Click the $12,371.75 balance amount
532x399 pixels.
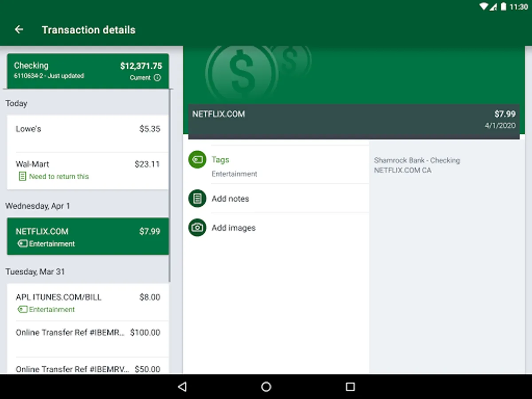(141, 66)
